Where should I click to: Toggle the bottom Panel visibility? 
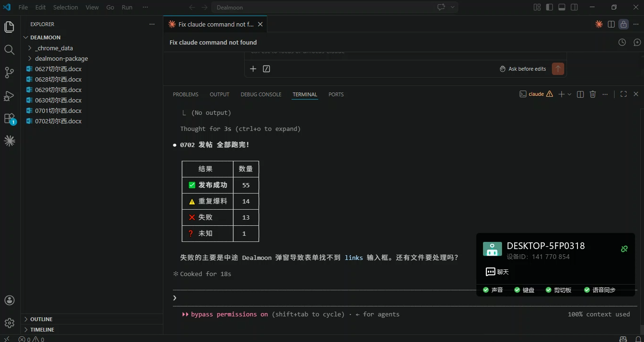tap(562, 7)
